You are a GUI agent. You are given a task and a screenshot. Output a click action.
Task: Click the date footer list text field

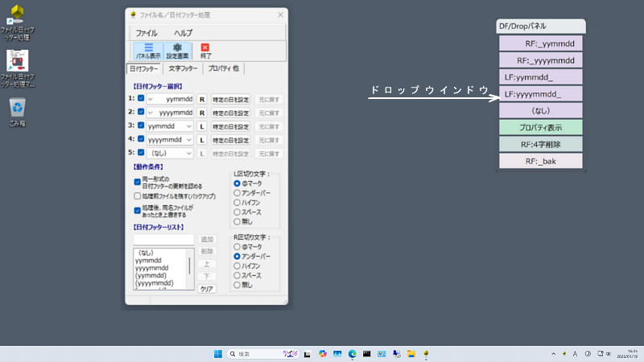pos(163,240)
